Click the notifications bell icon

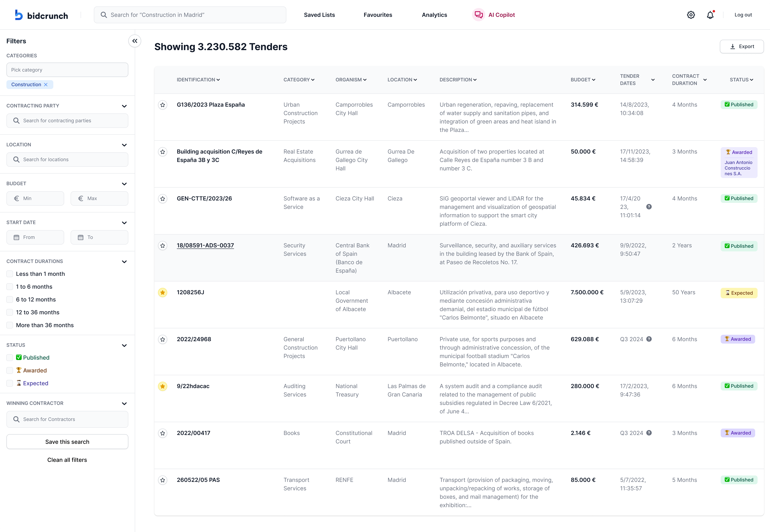click(710, 15)
